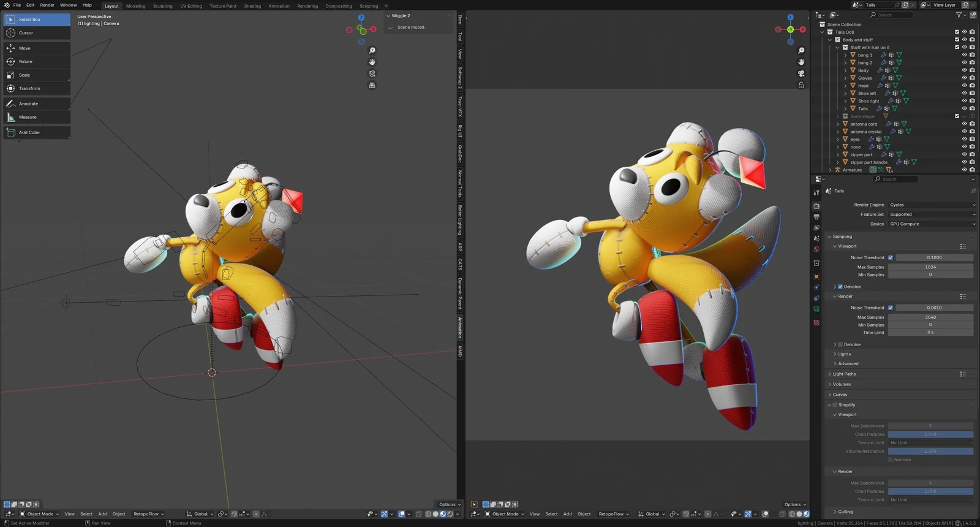Choose the Transform tool
This screenshot has width=980, height=527.
point(37,89)
